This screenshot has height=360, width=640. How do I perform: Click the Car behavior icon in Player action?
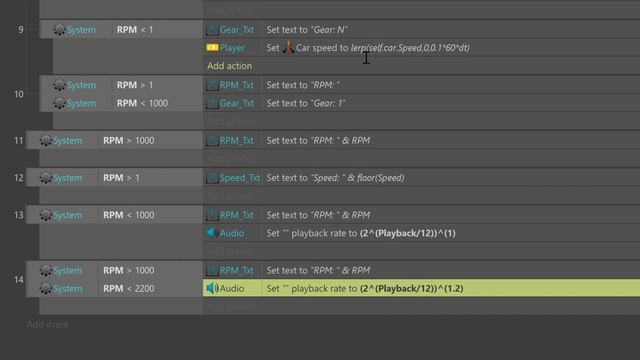tap(288, 48)
